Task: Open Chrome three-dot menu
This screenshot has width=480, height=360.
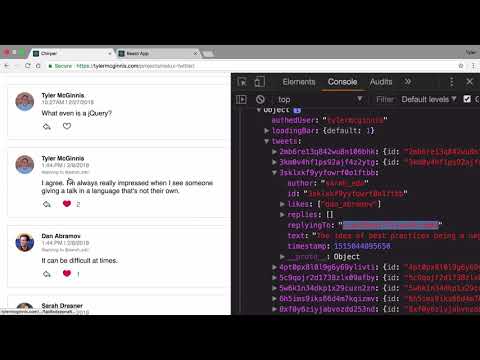Action: [x=473, y=66]
